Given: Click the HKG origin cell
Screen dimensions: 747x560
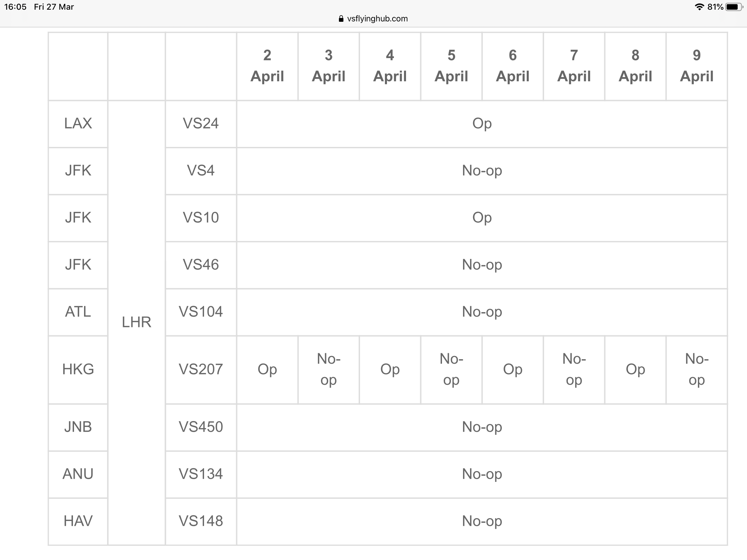Looking at the screenshot, I should pyautogui.click(x=78, y=370).
